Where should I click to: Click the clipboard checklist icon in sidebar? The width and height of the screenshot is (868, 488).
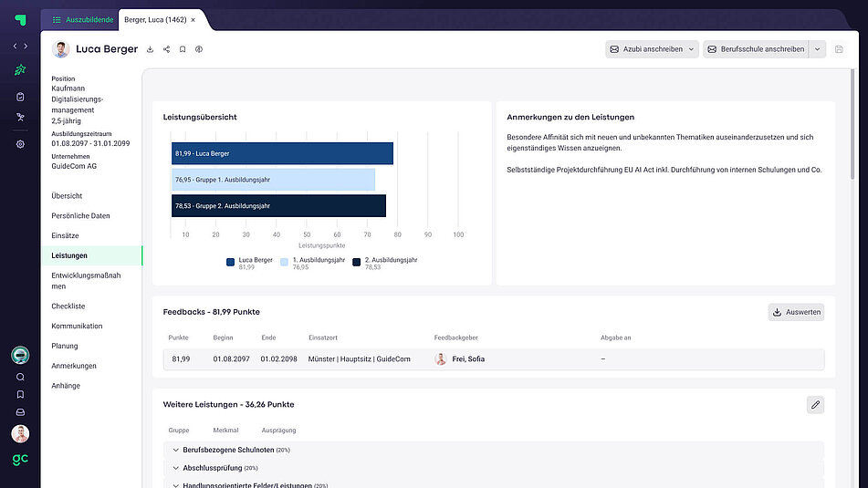[20, 96]
